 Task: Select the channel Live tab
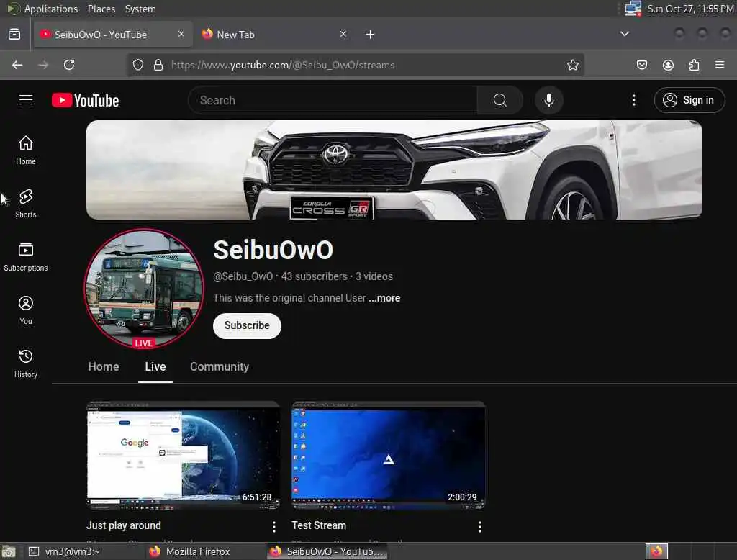[155, 367]
